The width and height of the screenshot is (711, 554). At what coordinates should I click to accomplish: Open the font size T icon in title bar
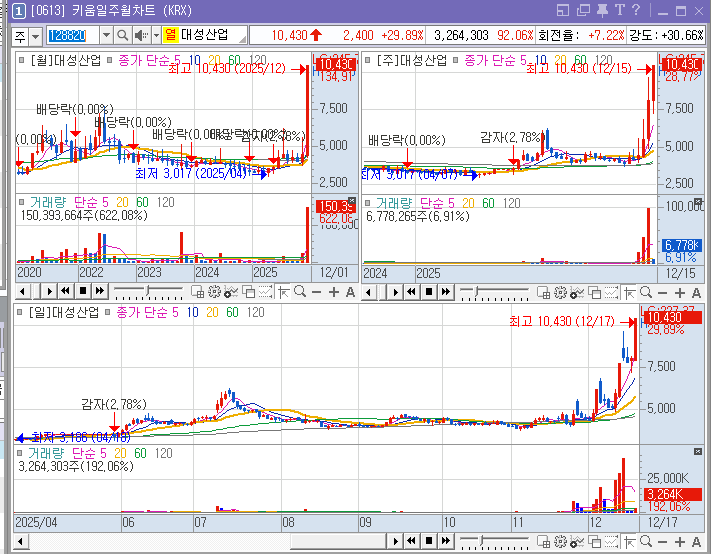pos(619,10)
